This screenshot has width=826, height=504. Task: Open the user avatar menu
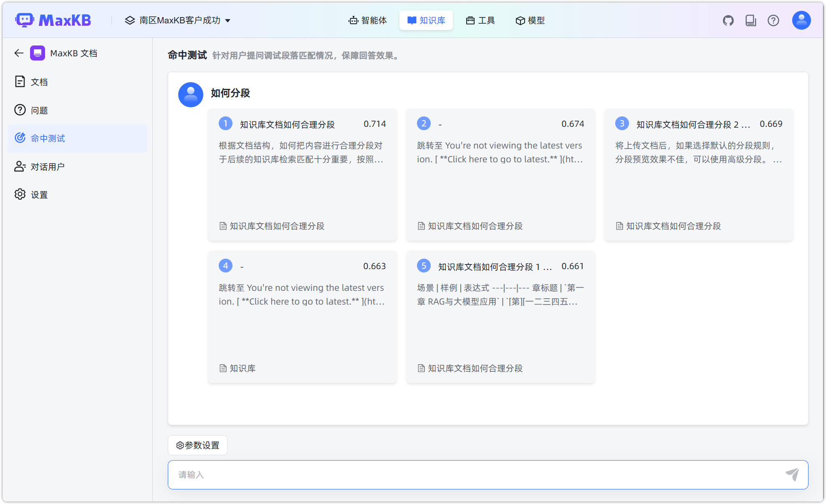pyautogui.click(x=801, y=20)
